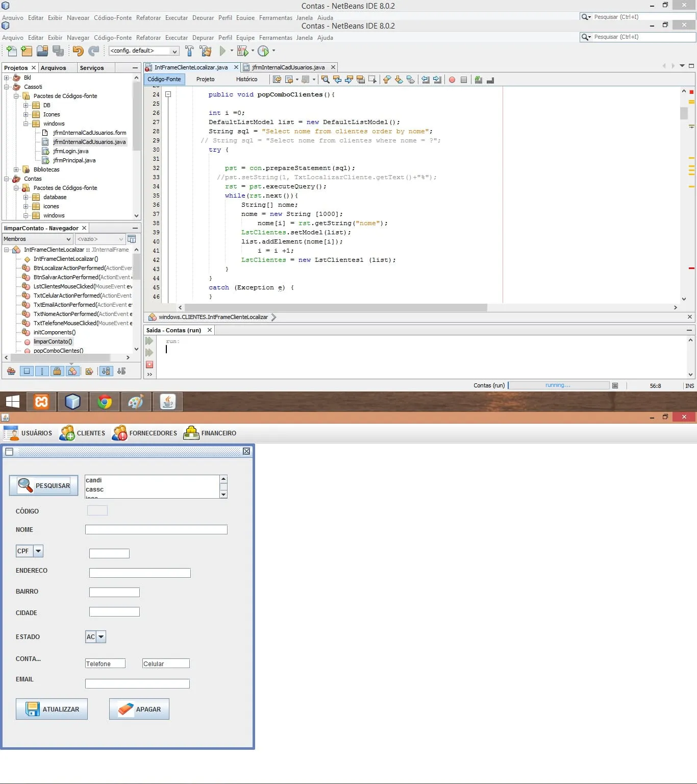
Task: Click the New File toolbar icon
Action: 11,51
